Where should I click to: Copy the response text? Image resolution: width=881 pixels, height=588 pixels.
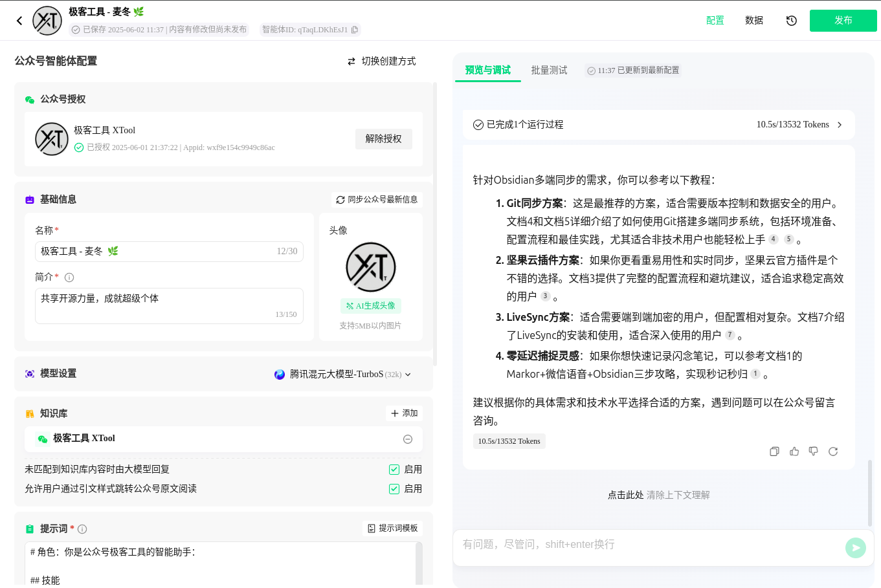coord(774,452)
